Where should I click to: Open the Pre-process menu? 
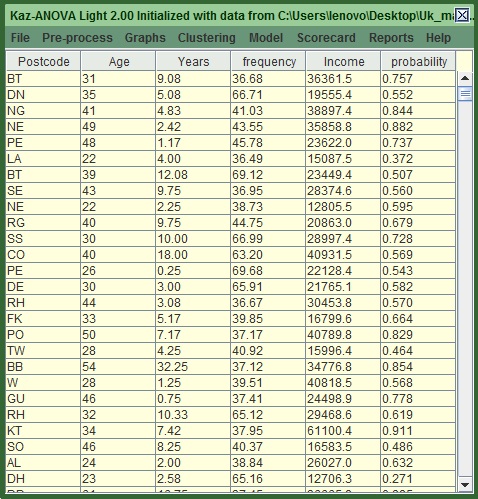[x=77, y=38]
